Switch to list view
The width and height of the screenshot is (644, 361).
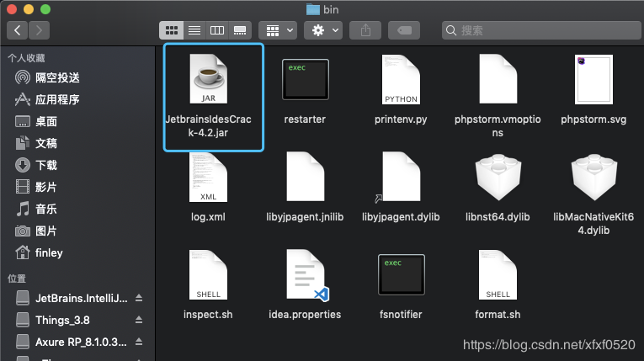[x=194, y=30]
